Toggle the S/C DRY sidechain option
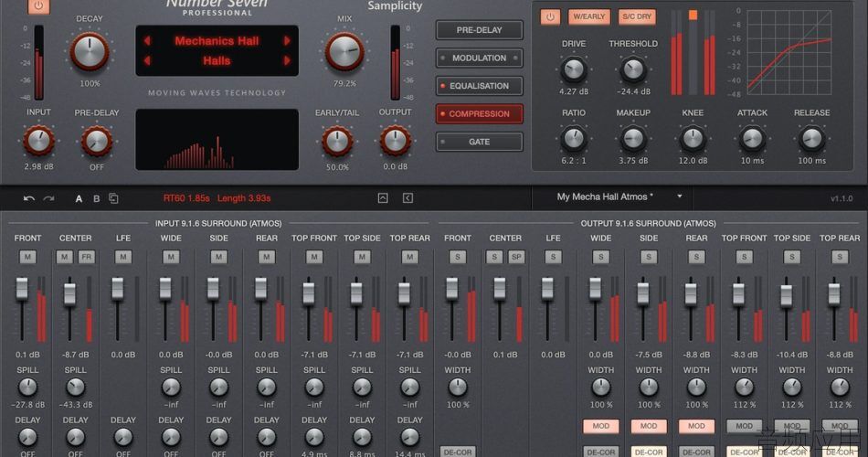 (x=637, y=16)
